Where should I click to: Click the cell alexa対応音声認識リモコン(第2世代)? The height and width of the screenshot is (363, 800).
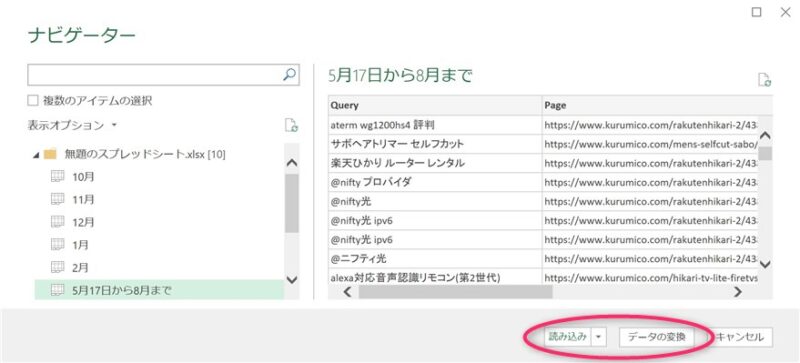click(435, 278)
